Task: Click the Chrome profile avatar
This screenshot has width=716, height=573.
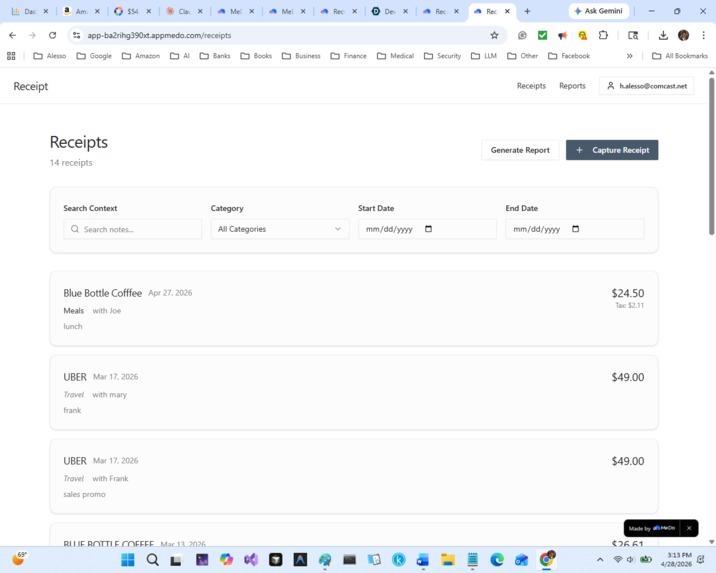Action: [x=683, y=35]
